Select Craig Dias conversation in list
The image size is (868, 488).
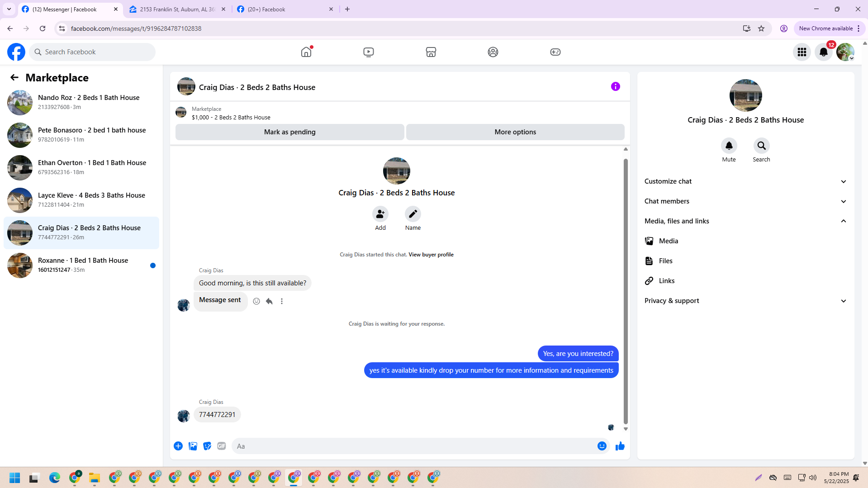(81, 233)
